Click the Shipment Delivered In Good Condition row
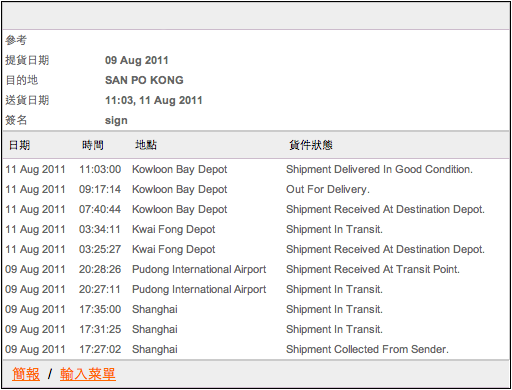 [256, 169]
